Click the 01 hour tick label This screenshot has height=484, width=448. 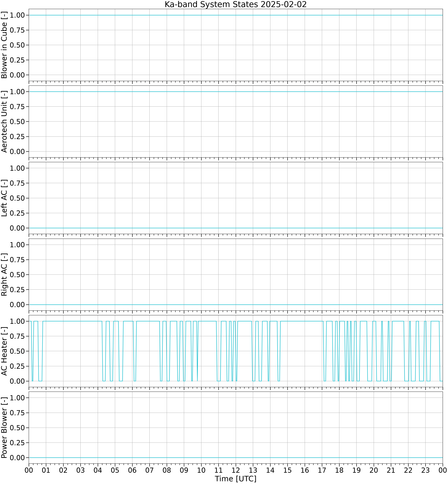click(46, 470)
